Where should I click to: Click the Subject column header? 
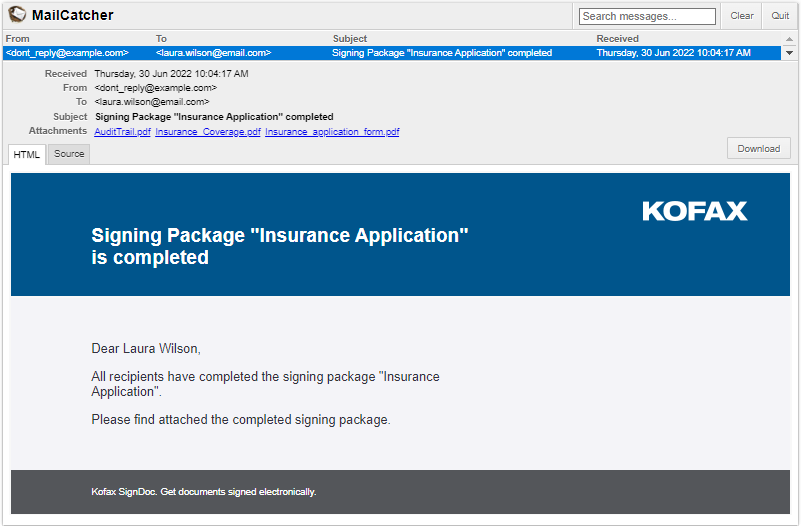[x=350, y=39]
